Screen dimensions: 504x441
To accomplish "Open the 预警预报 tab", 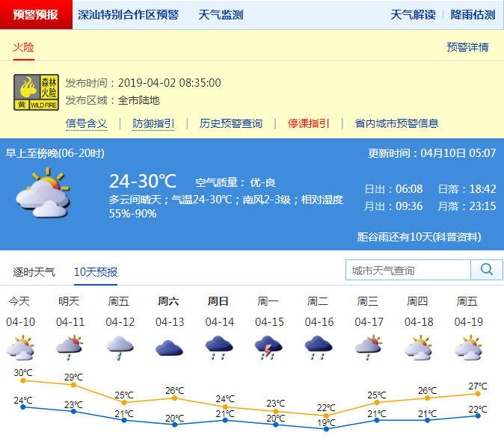I will pyautogui.click(x=36, y=15).
